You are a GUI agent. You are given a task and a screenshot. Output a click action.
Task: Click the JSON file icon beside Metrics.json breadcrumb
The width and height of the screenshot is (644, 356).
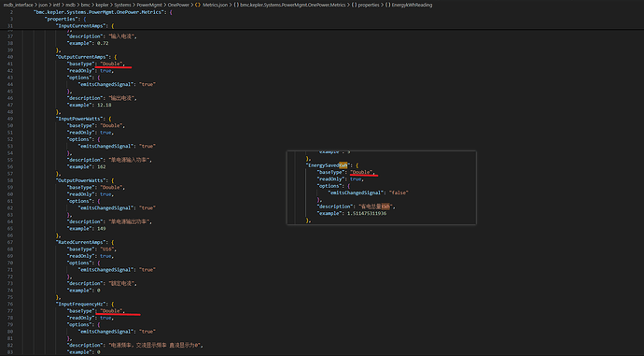click(x=198, y=5)
